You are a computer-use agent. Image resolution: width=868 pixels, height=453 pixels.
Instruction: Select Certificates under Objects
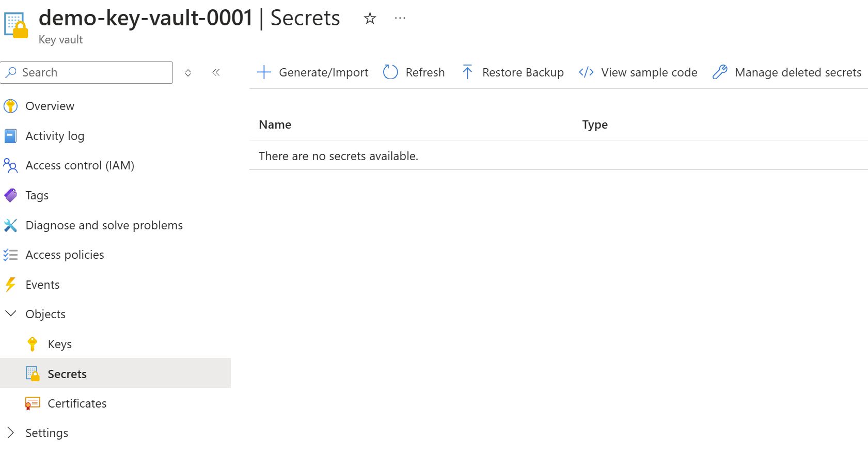(77, 403)
